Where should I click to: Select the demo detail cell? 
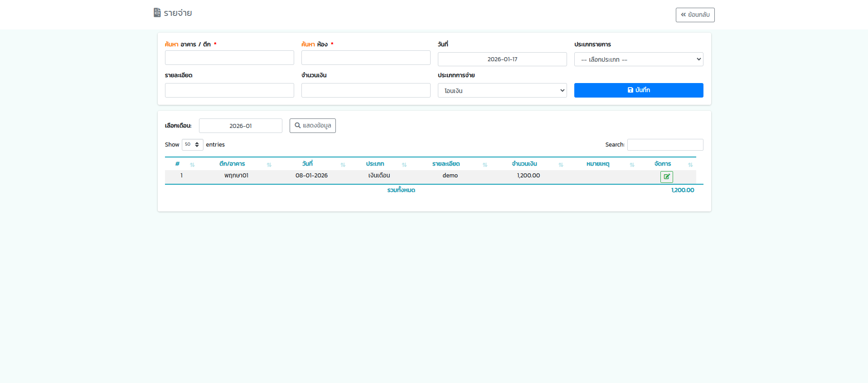click(x=450, y=176)
